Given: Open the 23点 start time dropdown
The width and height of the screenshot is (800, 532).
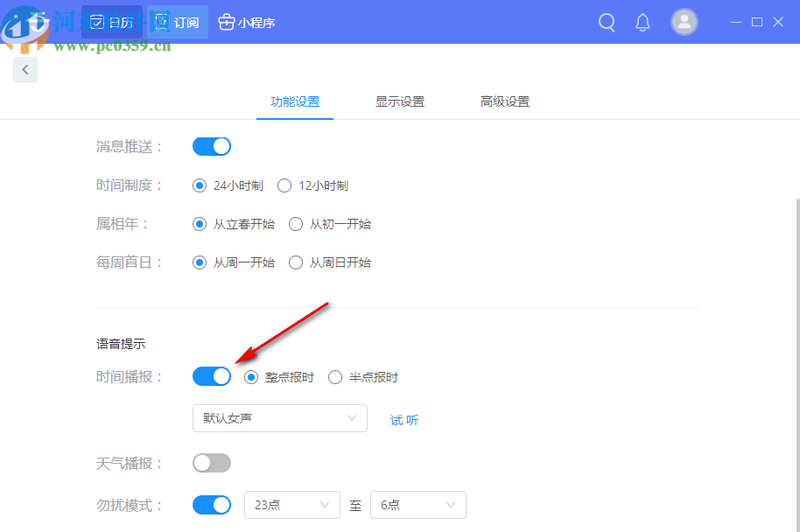Looking at the screenshot, I should (x=292, y=505).
